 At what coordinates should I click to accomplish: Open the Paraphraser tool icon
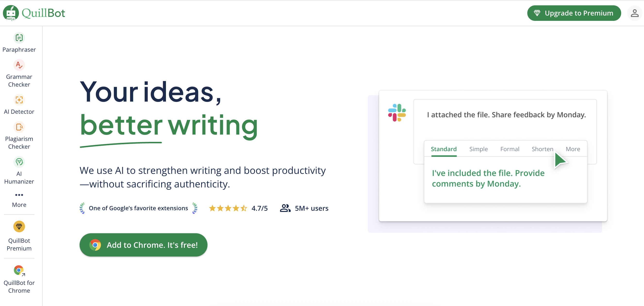tap(19, 38)
